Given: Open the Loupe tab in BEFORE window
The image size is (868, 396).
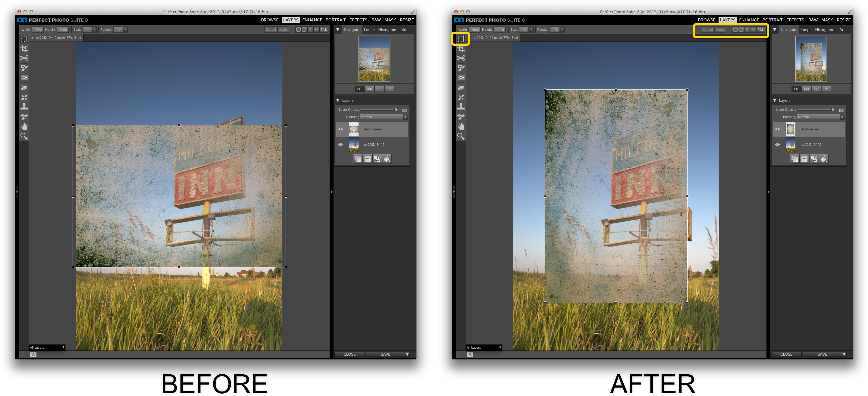Looking at the screenshot, I should [x=369, y=30].
